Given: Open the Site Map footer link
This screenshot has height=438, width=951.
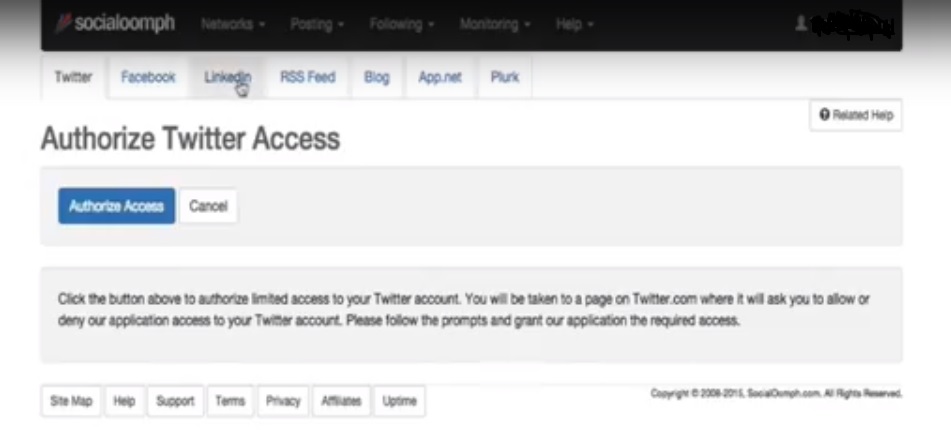Looking at the screenshot, I should coord(71,401).
